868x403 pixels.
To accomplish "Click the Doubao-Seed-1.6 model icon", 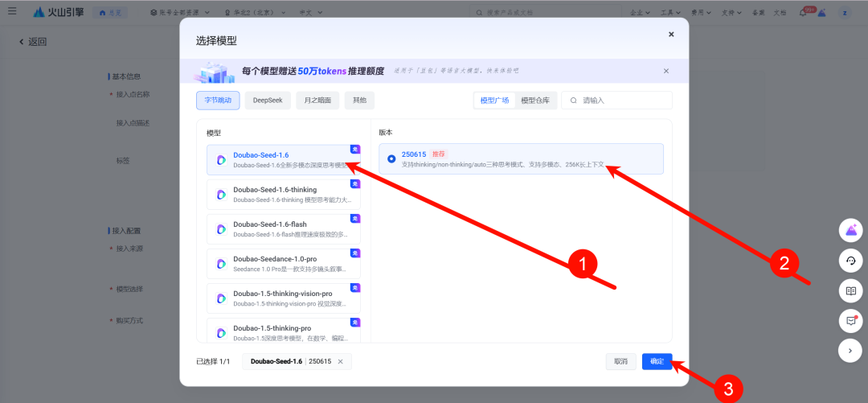I will point(220,160).
